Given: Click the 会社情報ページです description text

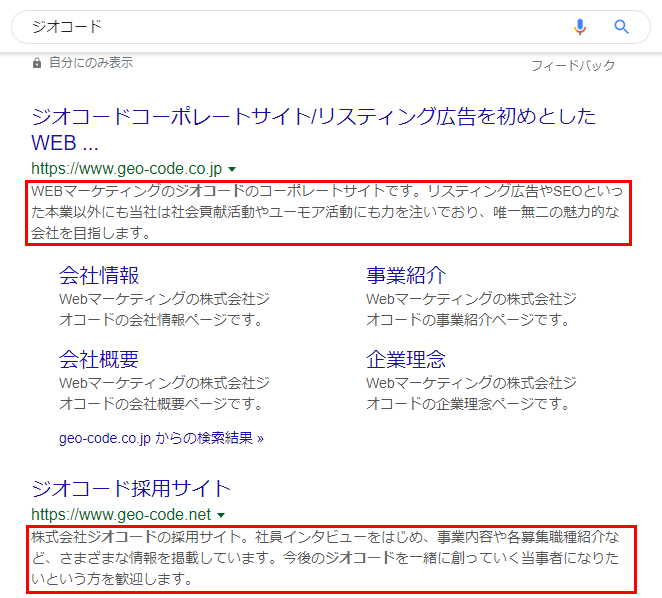Looking at the screenshot, I should pos(164,310).
